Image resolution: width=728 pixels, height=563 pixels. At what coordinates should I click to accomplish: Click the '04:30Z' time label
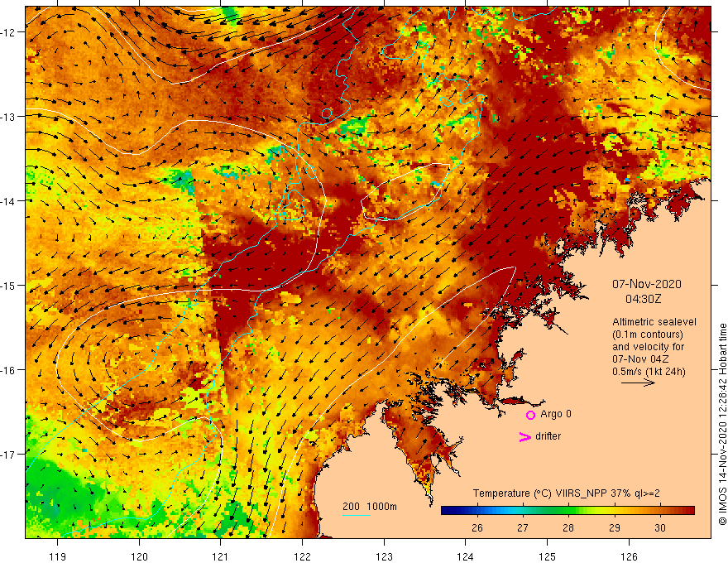(x=643, y=299)
